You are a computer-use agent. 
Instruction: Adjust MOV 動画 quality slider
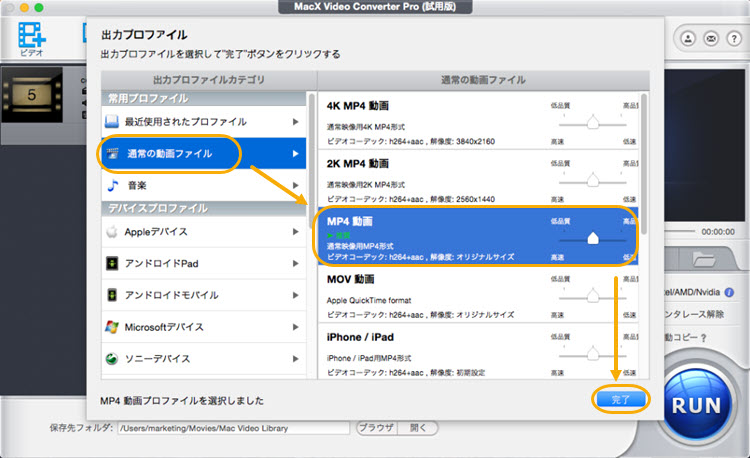tap(593, 296)
